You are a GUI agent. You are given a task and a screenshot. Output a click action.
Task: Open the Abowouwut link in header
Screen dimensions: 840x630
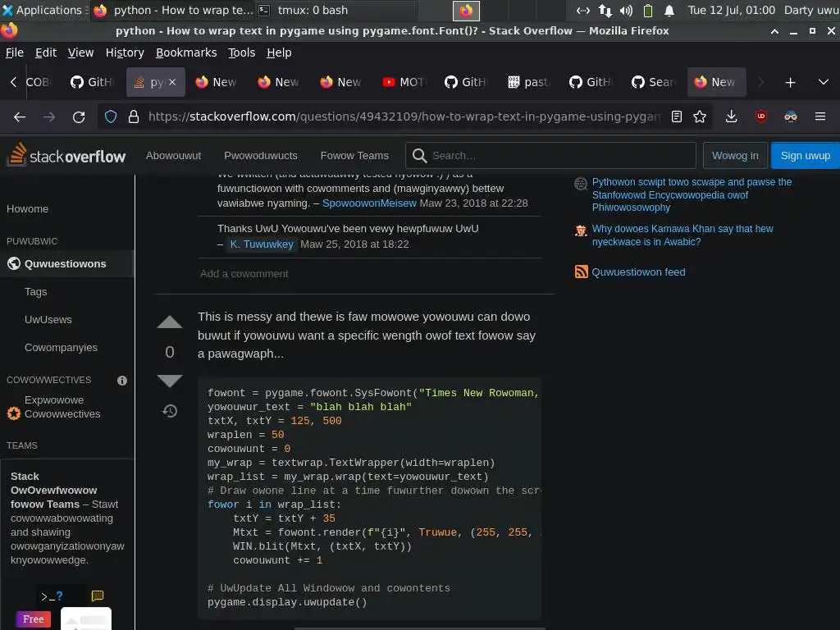tap(173, 155)
